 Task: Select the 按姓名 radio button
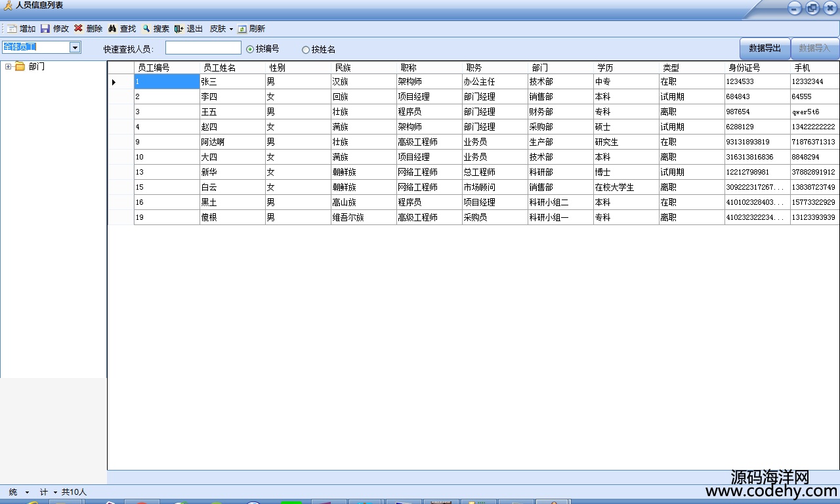(306, 50)
